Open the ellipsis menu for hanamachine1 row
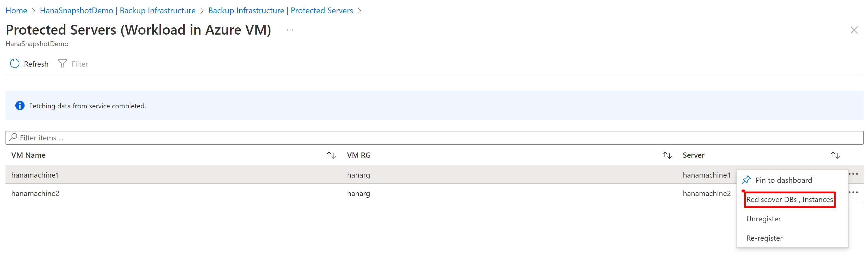The width and height of the screenshot is (868, 260). pyautogui.click(x=854, y=174)
